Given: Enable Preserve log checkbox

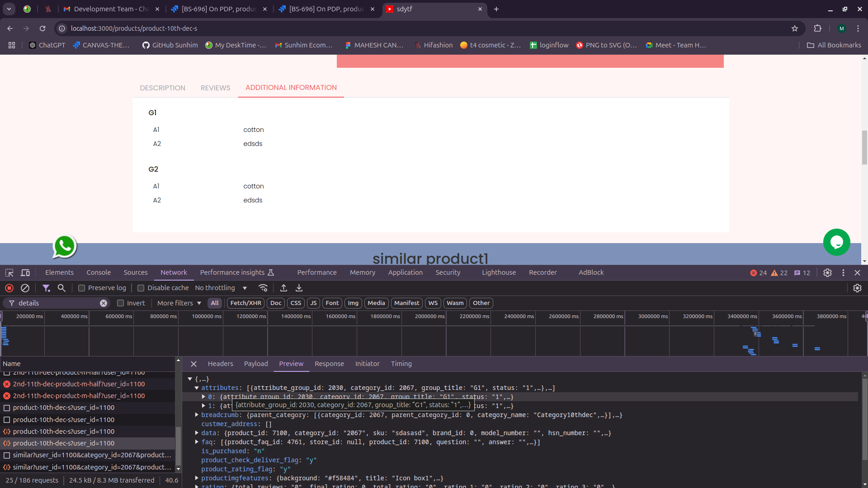Looking at the screenshot, I should coord(82,288).
